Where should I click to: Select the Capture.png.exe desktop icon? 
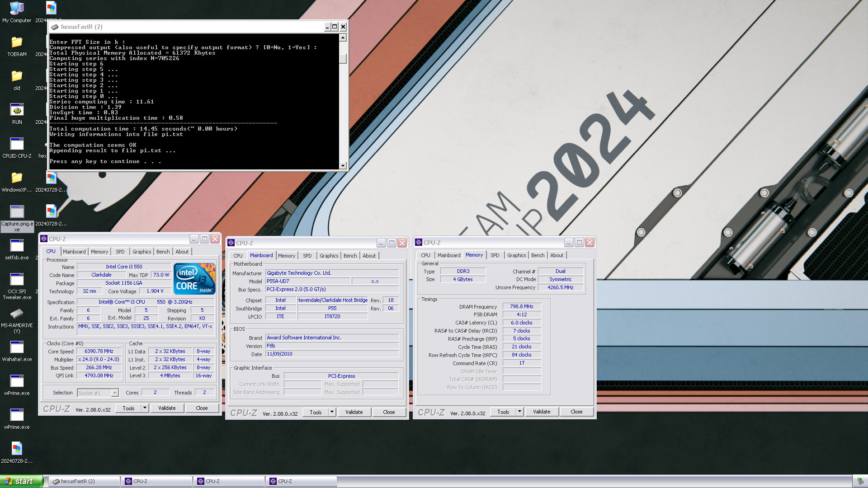coord(17,218)
